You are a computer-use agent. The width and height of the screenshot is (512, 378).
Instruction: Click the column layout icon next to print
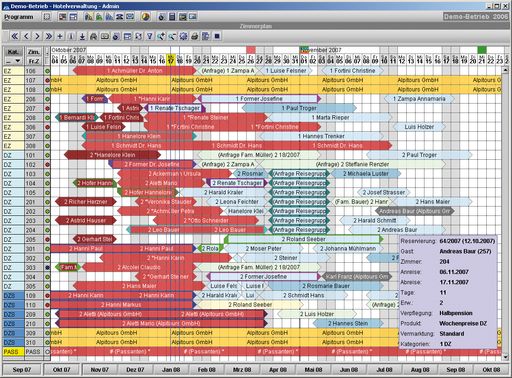click(206, 36)
